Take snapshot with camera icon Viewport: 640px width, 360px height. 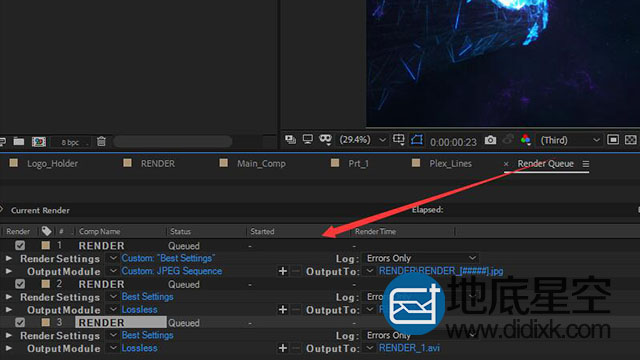(490, 140)
